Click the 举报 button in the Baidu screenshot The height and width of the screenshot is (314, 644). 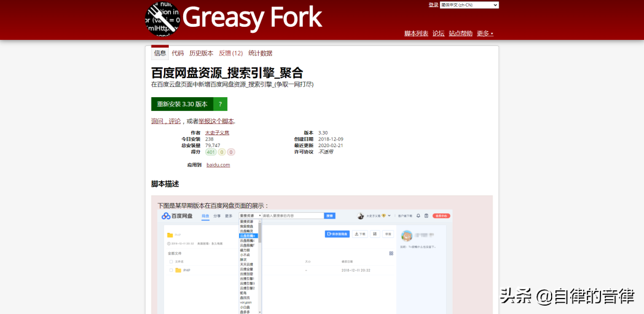point(388,234)
